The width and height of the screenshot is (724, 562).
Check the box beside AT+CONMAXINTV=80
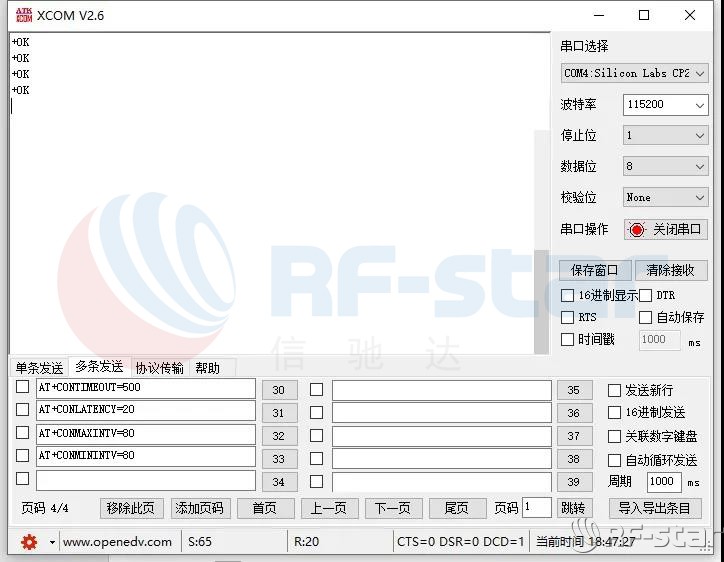click(x=22, y=432)
